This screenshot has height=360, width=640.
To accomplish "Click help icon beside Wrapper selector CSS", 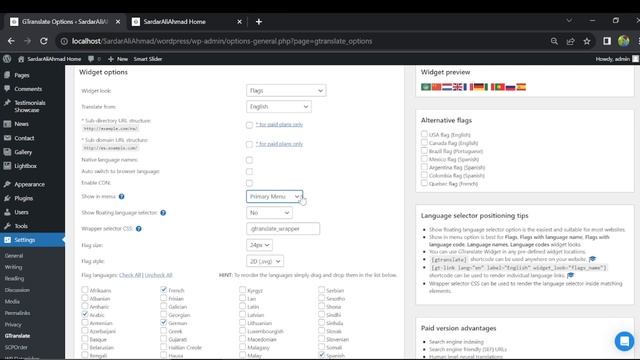I will coord(138,229).
